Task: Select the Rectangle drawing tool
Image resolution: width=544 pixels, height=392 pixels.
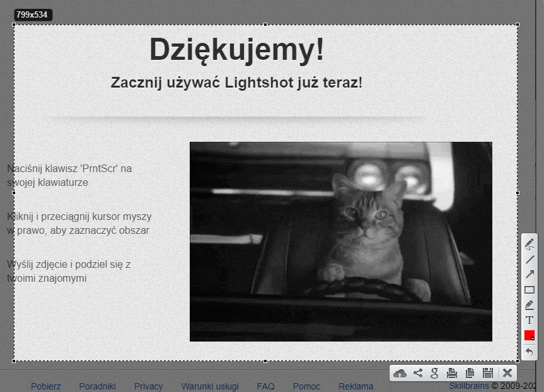Action: point(530,290)
